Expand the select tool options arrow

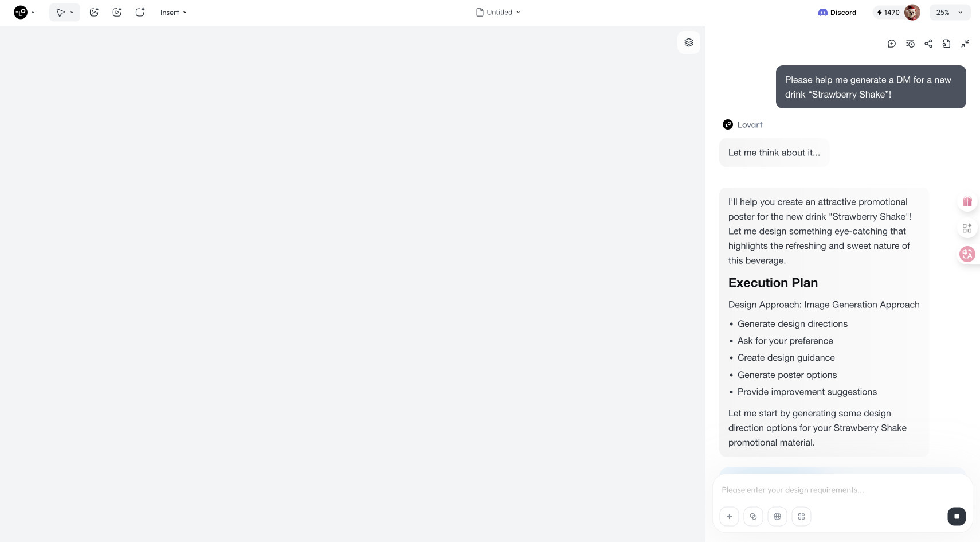pos(72,13)
